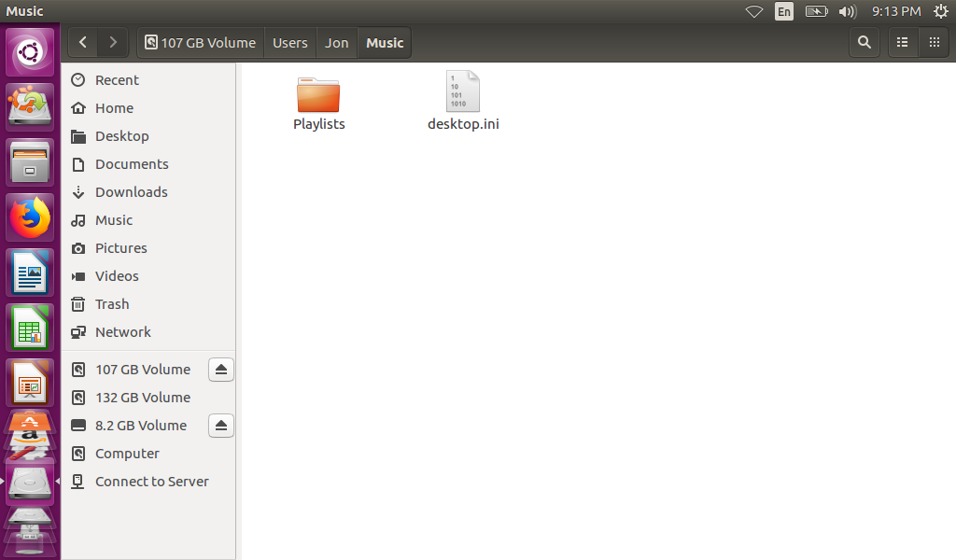This screenshot has height=560, width=956.
Task: Eject the 107 GB Volume
Action: pos(220,370)
